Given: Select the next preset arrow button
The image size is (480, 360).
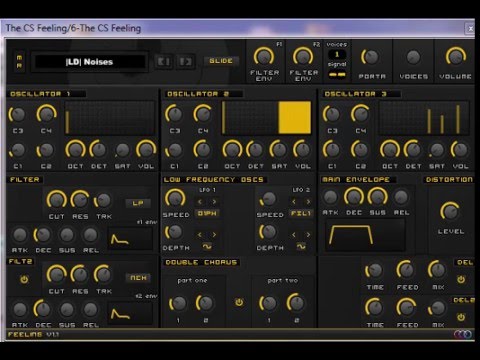Looking at the screenshot, I should pyautogui.click(x=185, y=62).
